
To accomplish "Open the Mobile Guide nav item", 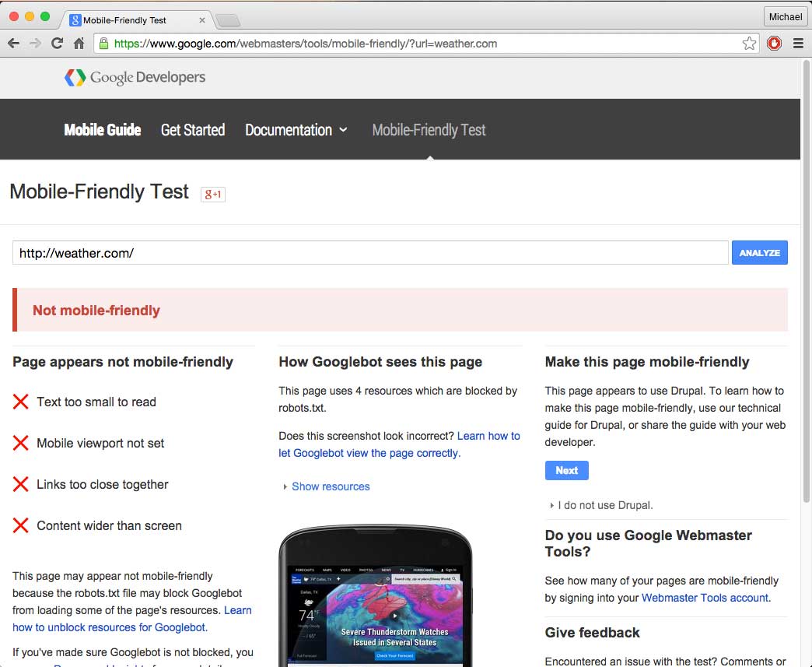I will point(103,129).
